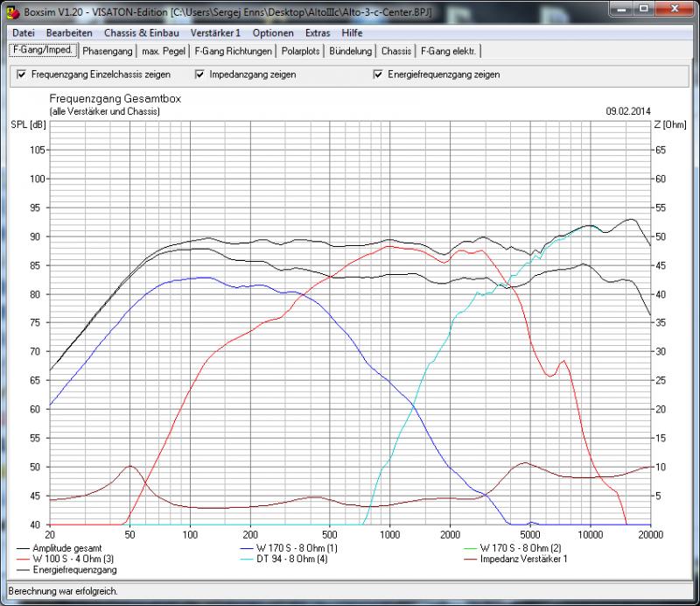Click the chart title Frequenzgang Gesamtbox
This screenshot has width=700, height=606.
click(115, 100)
